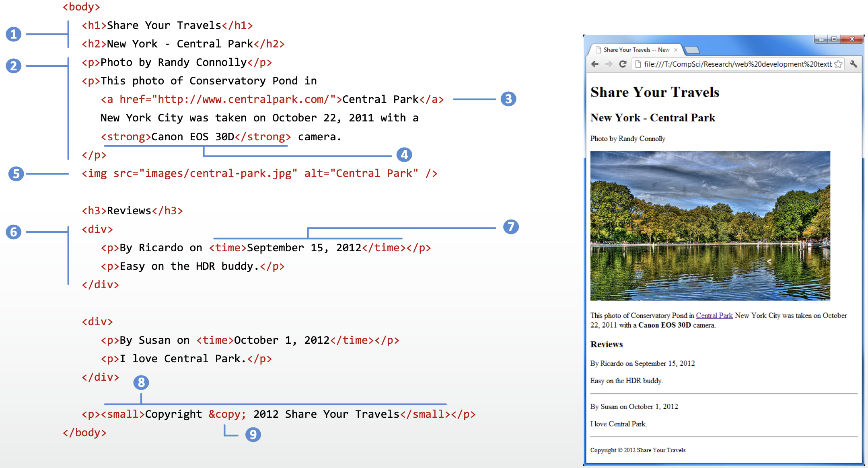This screenshot has width=868, height=468.
Task: Maximize the browser window
Action: (834, 39)
